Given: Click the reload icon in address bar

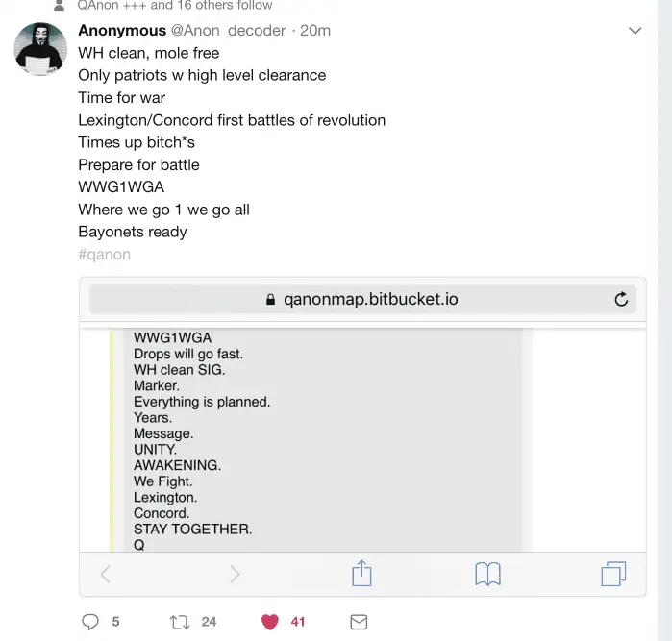Looking at the screenshot, I should click(621, 299).
